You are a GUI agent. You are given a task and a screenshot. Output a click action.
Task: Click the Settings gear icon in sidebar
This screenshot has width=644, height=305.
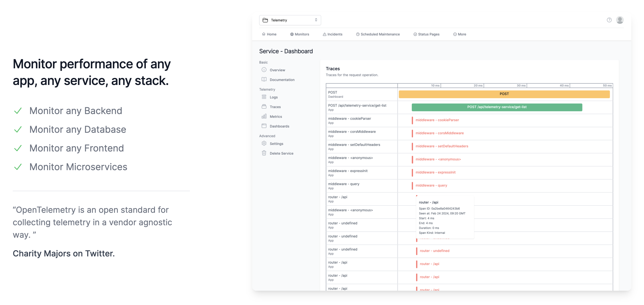(264, 143)
